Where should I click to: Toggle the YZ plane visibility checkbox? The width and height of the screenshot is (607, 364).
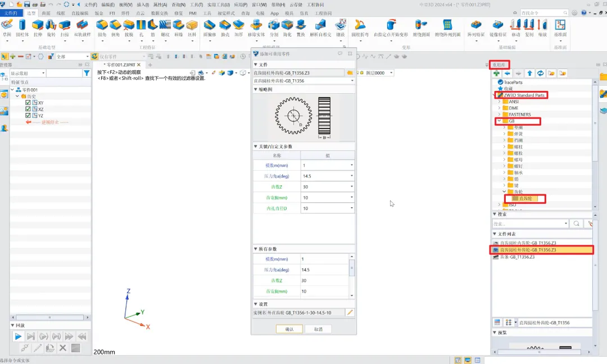[28, 116]
